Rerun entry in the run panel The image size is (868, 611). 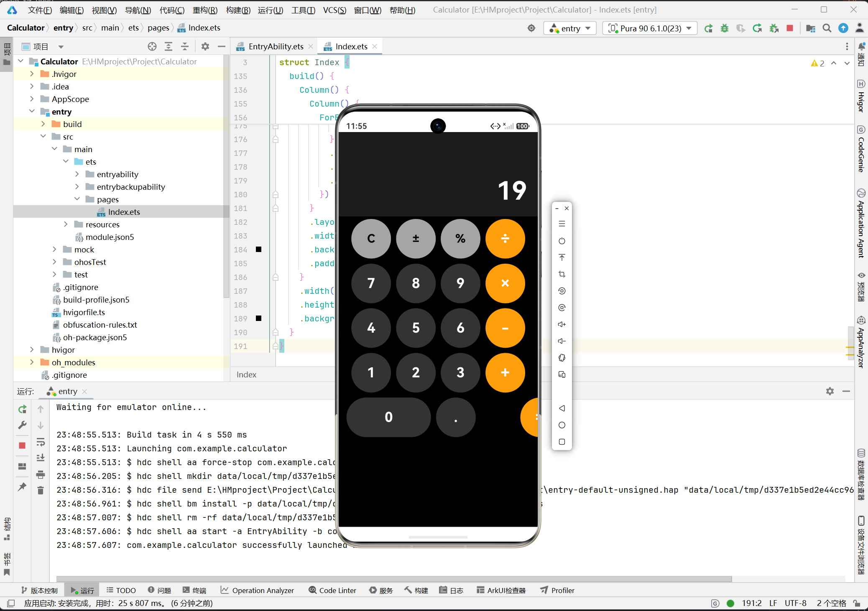click(23, 409)
